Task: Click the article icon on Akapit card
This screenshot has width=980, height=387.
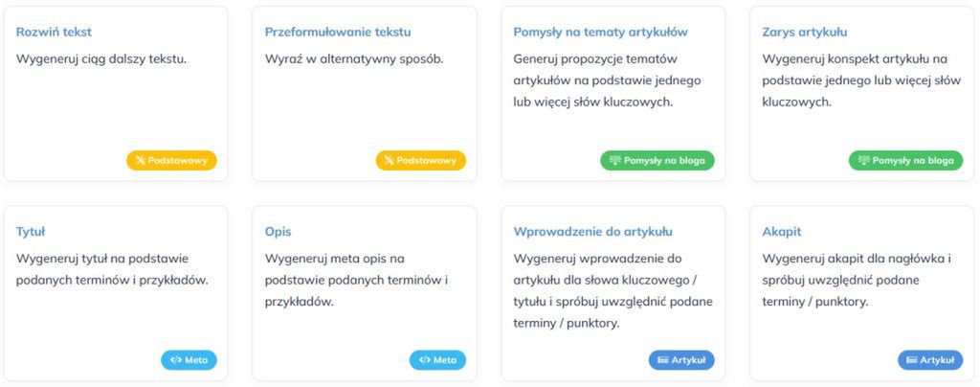Action: [911, 360]
